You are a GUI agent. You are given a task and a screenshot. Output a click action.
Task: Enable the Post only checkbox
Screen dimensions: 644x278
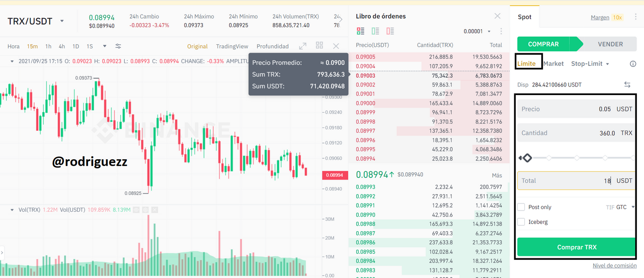(x=521, y=207)
